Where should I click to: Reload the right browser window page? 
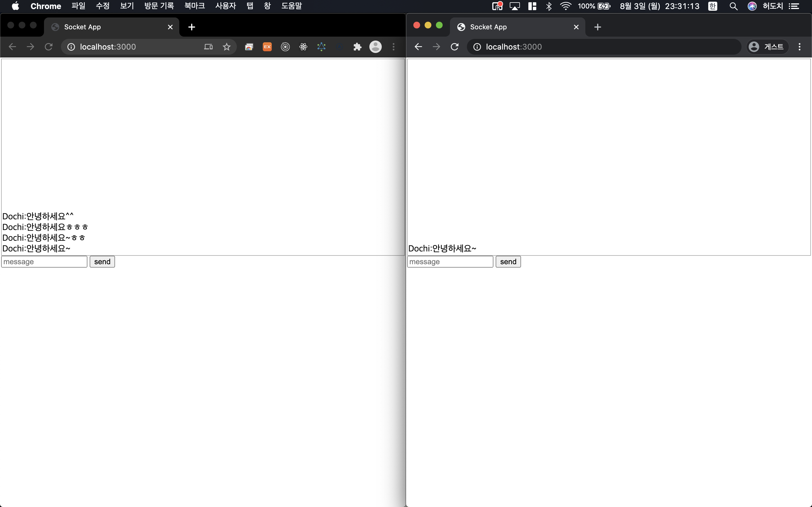455,46
